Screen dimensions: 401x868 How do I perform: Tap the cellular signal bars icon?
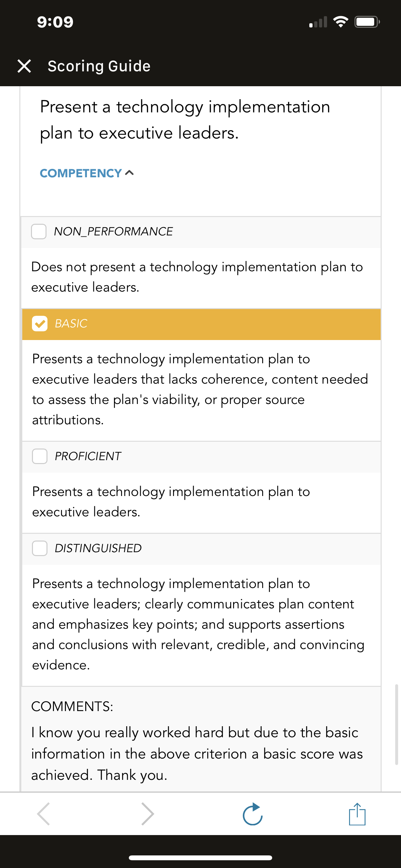(318, 22)
